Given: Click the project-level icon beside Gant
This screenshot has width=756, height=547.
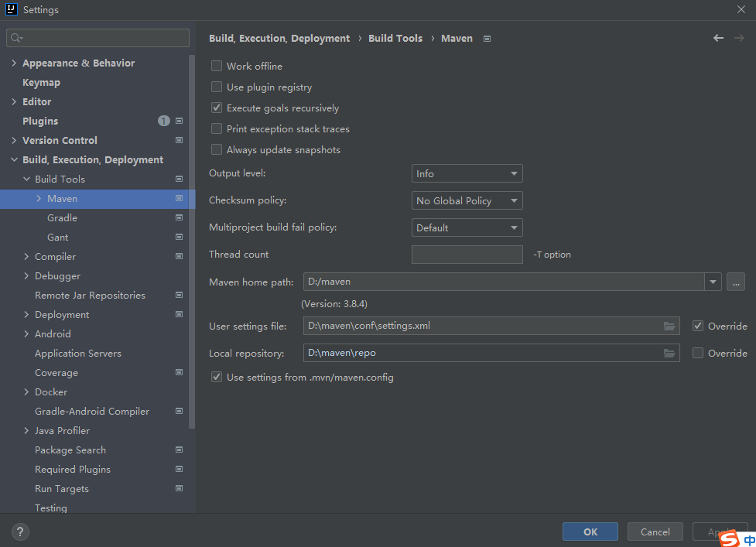Looking at the screenshot, I should pos(179,237).
